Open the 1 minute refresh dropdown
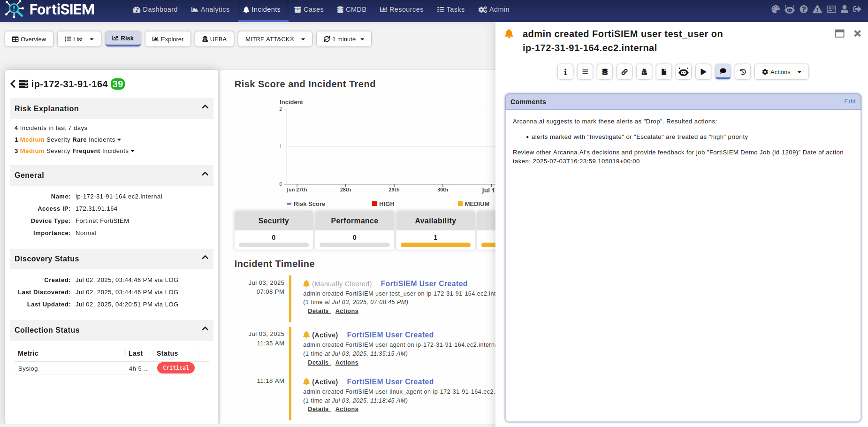 coord(344,39)
